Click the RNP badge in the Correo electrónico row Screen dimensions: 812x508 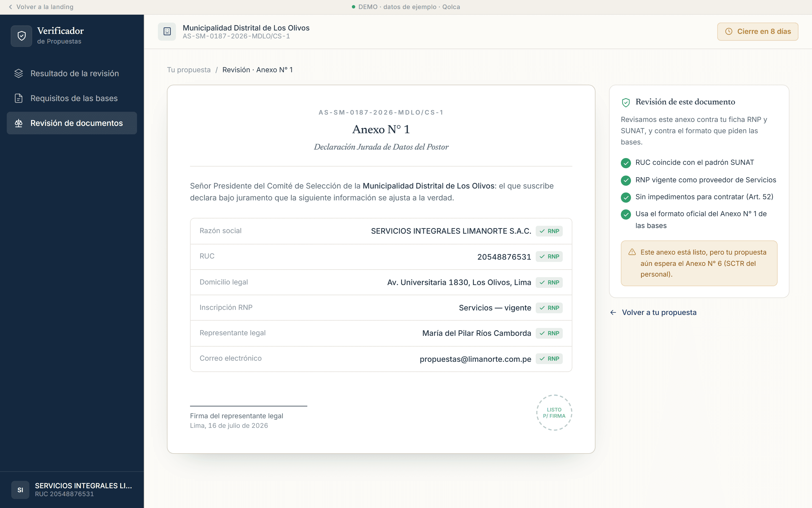(549, 359)
